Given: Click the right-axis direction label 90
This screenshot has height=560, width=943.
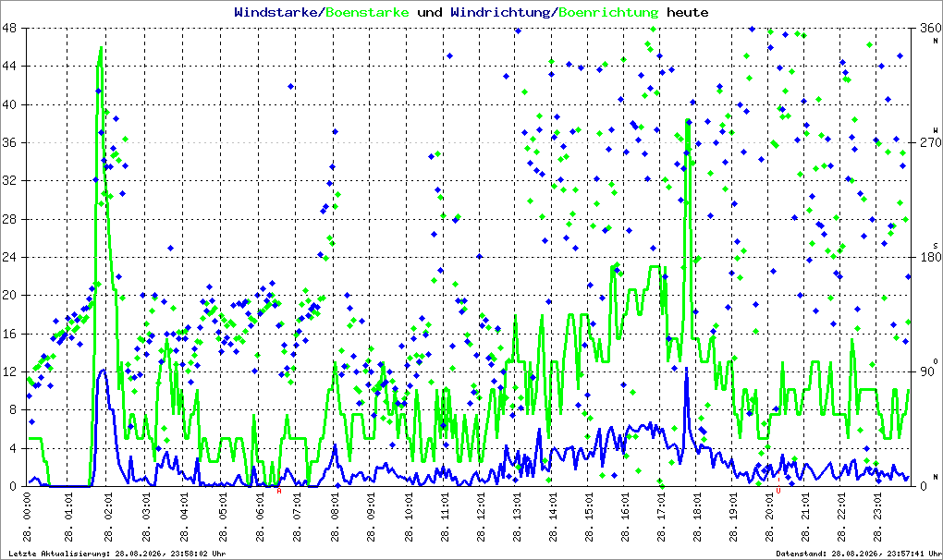Looking at the screenshot, I should coord(926,371).
